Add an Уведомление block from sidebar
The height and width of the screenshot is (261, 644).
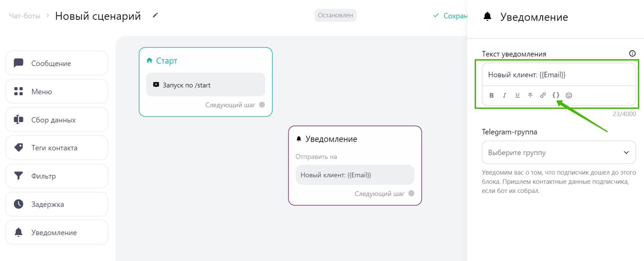coord(57,232)
